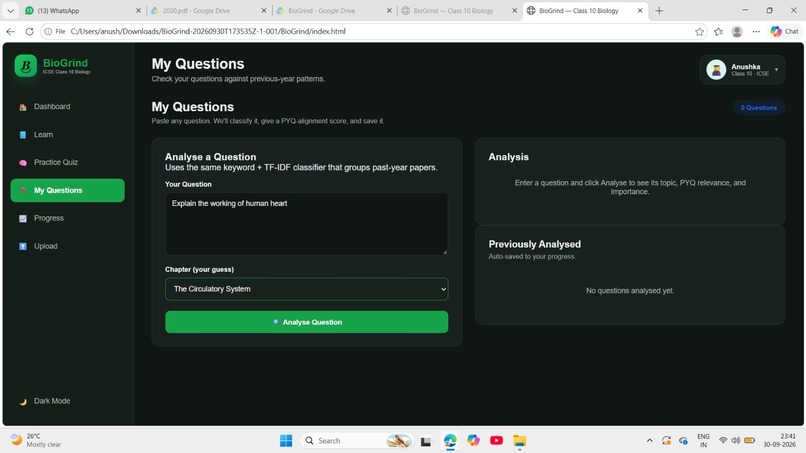
Task: Click the 'No questions analysed yet.' text
Action: 630,291
